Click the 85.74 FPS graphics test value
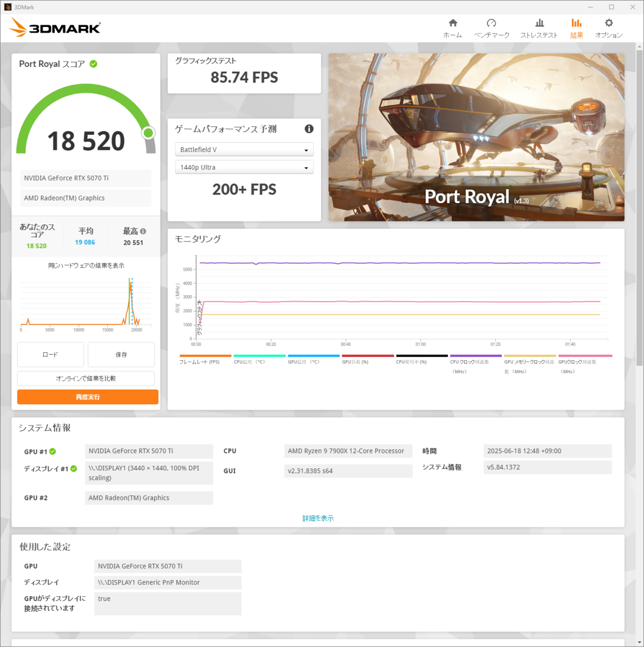The height and width of the screenshot is (647, 644). 244,78
